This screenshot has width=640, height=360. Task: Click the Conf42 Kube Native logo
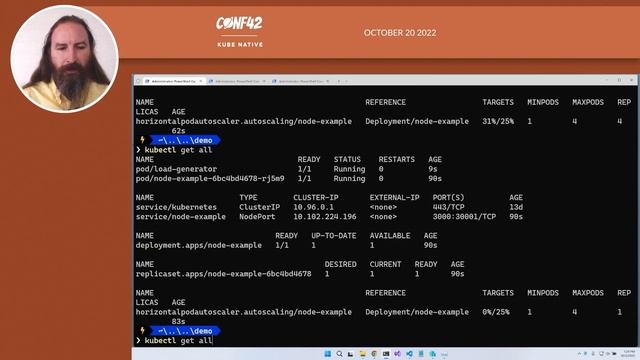(x=240, y=32)
